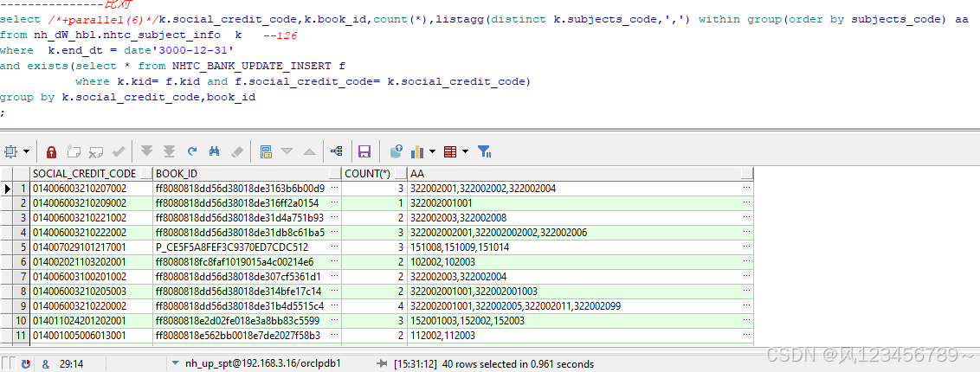Select cell 014001005006013001
The image size is (980, 372).
(x=91, y=336)
